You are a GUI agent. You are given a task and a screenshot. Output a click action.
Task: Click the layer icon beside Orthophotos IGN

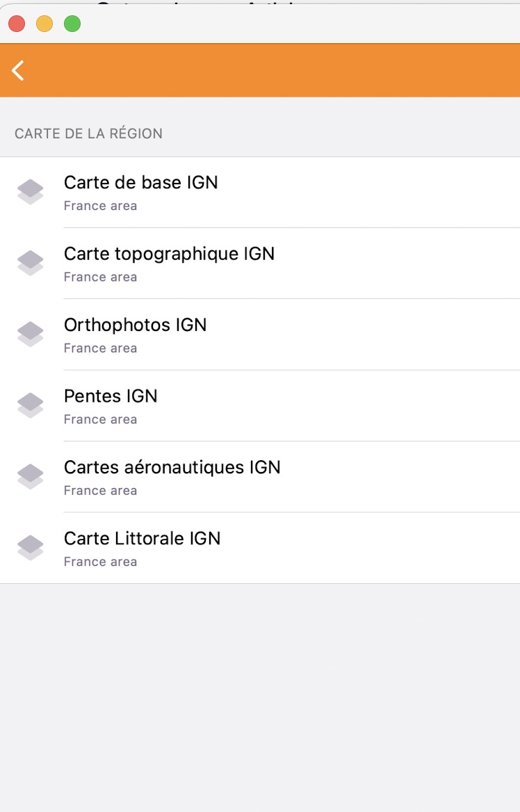[x=31, y=334]
